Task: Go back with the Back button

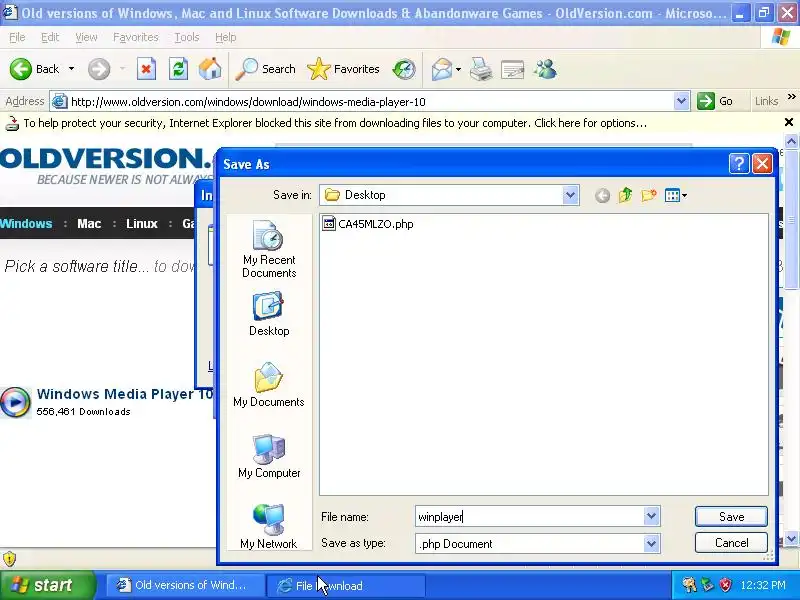Action: pyautogui.click(x=34, y=69)
